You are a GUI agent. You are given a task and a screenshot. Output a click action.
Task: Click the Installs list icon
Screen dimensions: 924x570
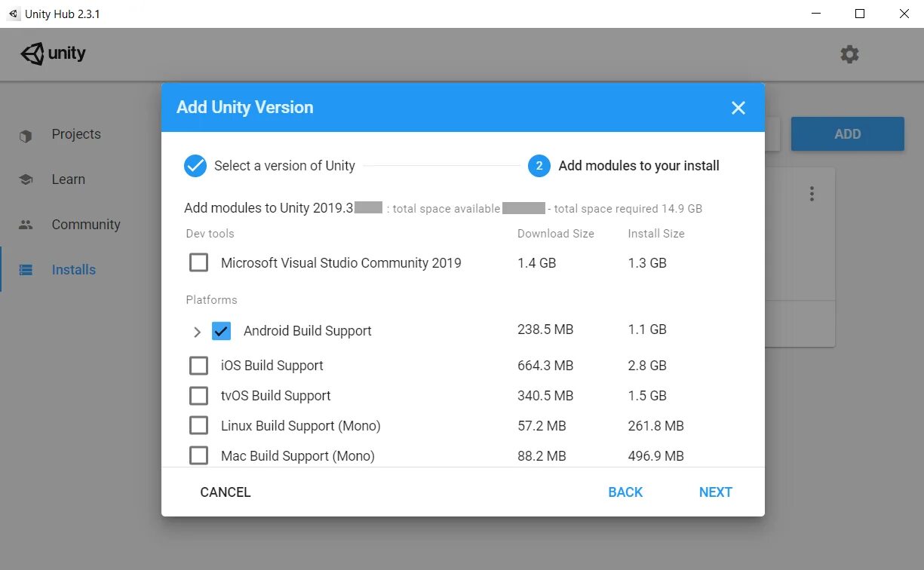[x=26, y=270]
